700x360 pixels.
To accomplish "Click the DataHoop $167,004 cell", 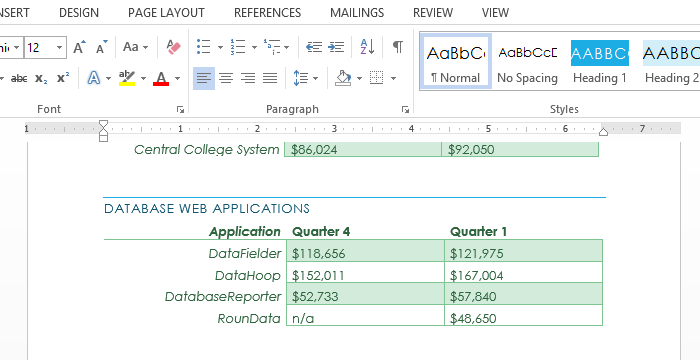I will [524, 272].
